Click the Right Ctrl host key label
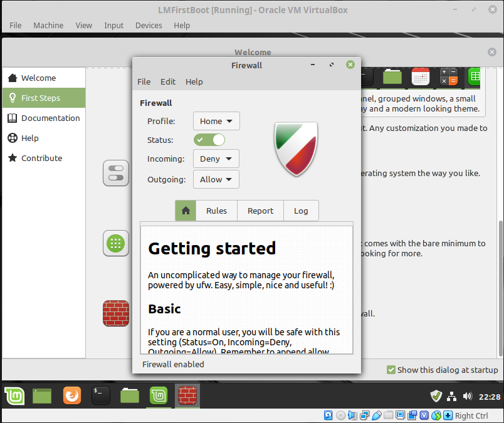Screen dimensions: 504x423 tap(471, 415)
